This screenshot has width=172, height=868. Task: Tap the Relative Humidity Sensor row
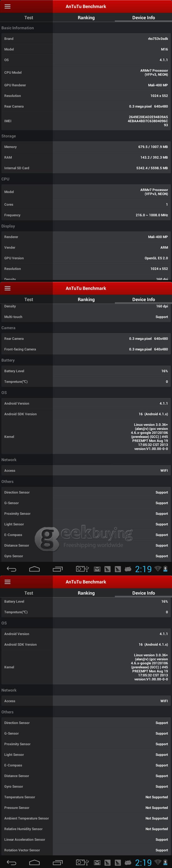86,829
